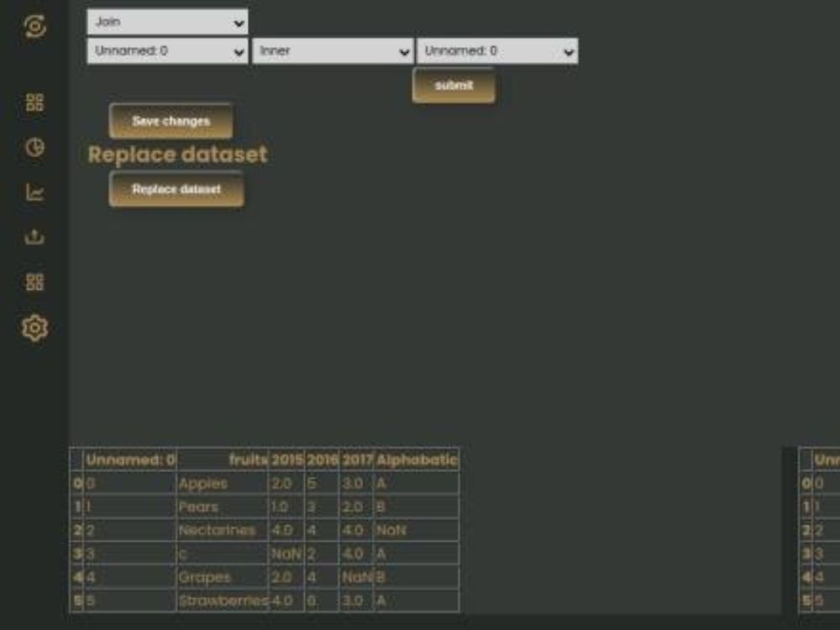Open the right Unnamed: 0 column dropdown

[x=497, y=51]
